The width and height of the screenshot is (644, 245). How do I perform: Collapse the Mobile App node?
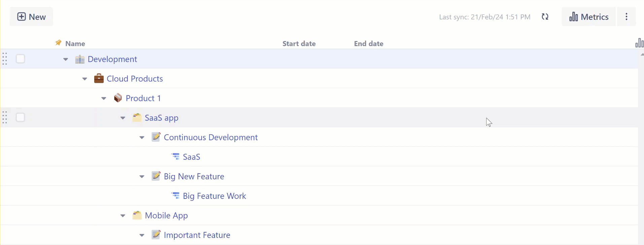123,216
